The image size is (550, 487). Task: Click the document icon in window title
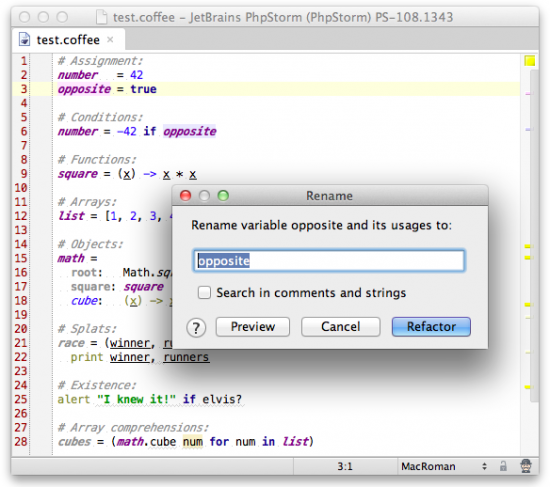point(101,17)
